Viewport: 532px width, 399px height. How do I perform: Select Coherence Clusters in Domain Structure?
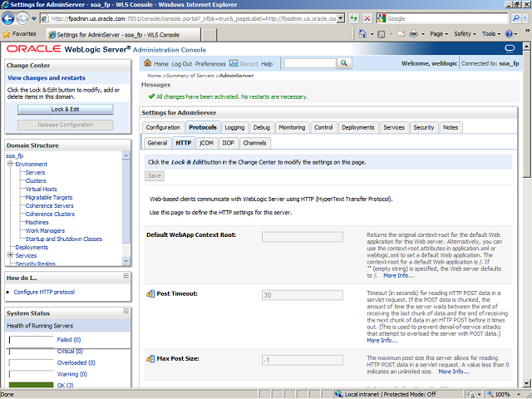click(50, 214)
